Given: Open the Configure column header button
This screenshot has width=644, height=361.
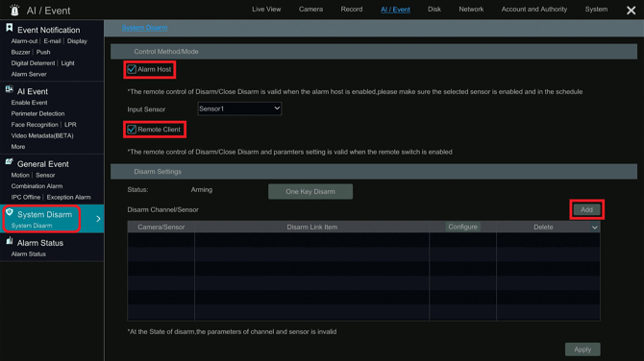Looking at the screenshot, I should point(462,227).
